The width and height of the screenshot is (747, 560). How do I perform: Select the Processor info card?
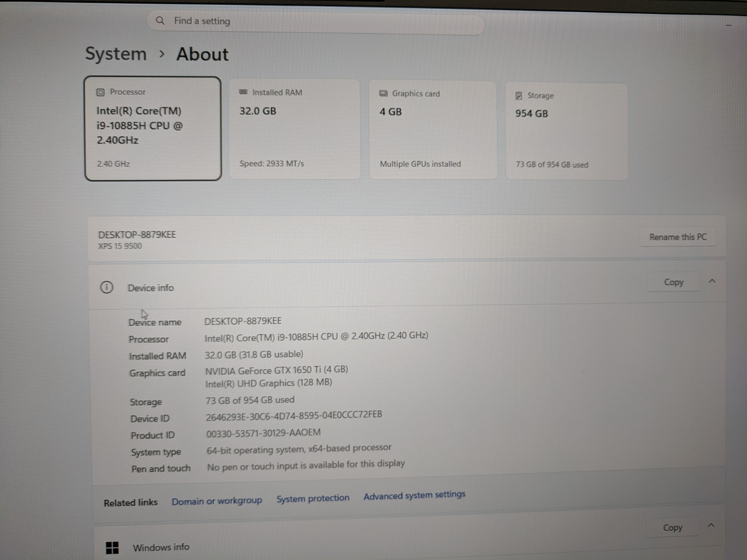[x=153, y=128]
